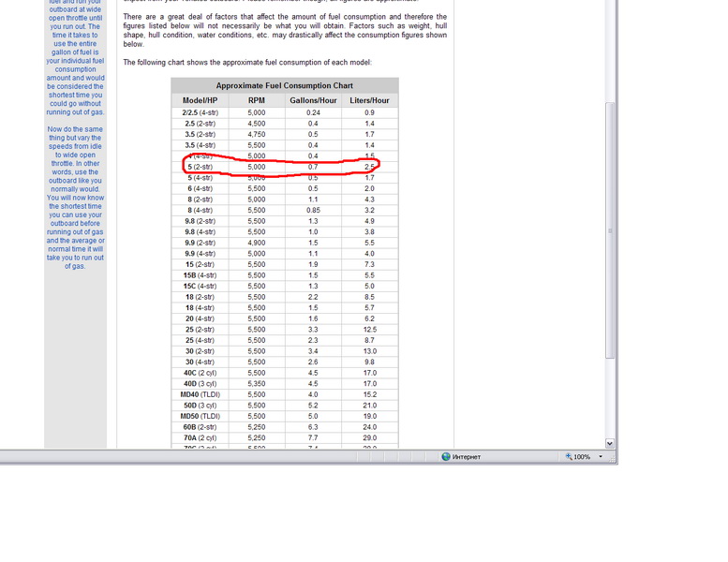
Task: Click the MD40 (TLDI) model cell
Action: coord(200,394)
